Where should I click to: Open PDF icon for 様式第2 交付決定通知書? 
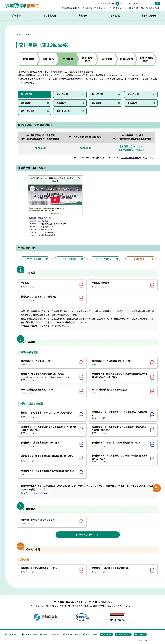pos(81,377)
